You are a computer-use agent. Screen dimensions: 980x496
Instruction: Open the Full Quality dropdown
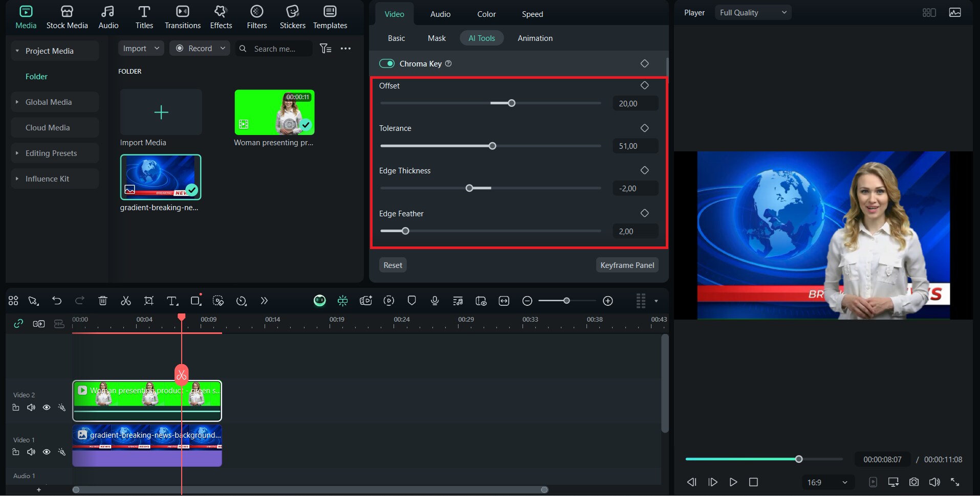point(753,12)
